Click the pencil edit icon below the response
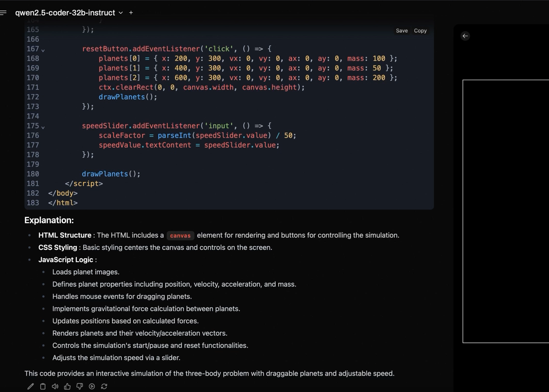The width and height of the screenshot is (549, 392). click(x=31, y=386)
